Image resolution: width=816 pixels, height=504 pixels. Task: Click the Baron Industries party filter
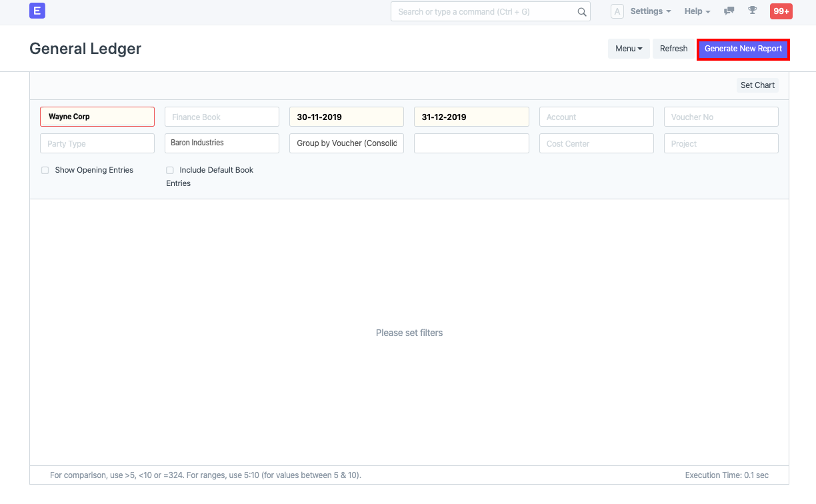click(221, 143)
